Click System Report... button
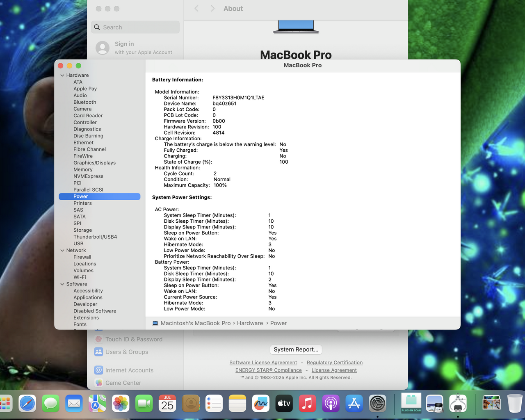This screenshot has width=525, height=420. tap(296, 349)
